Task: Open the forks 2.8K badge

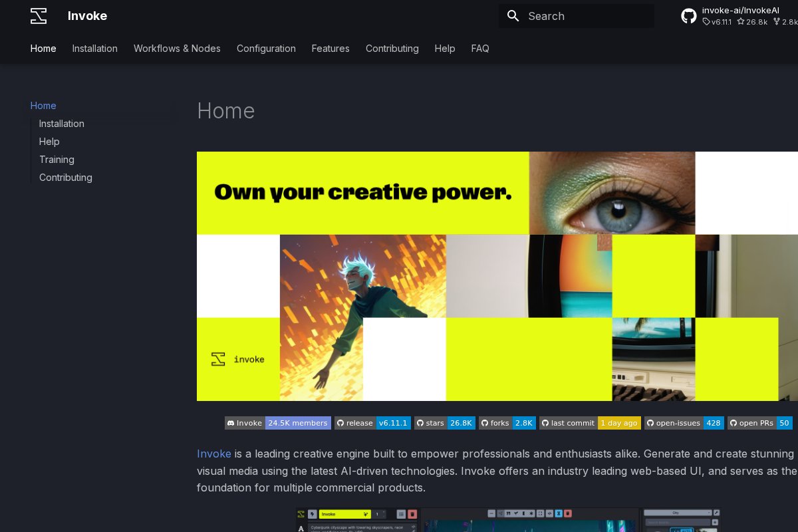Action: pos(507,423)
